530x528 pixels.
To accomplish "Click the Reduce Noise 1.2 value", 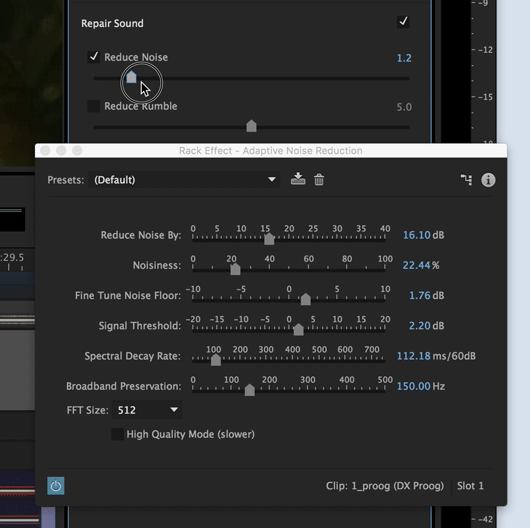I will coord(404,58).
